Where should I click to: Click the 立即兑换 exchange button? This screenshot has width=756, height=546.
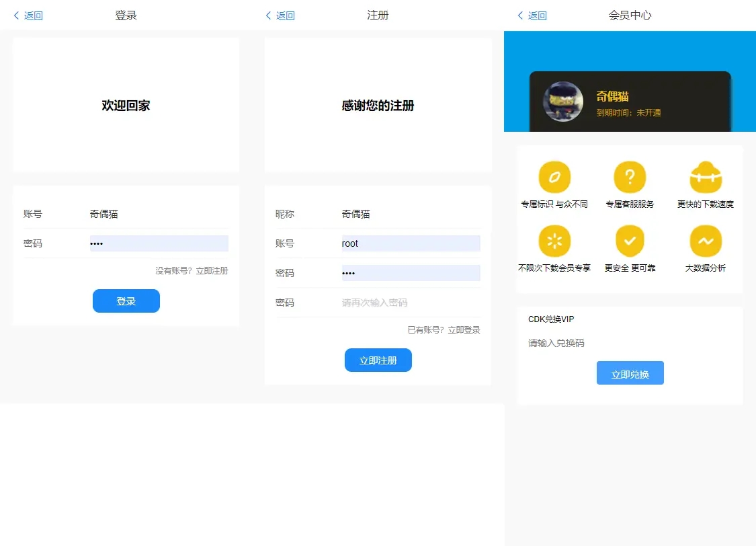(x=630, y=373)
